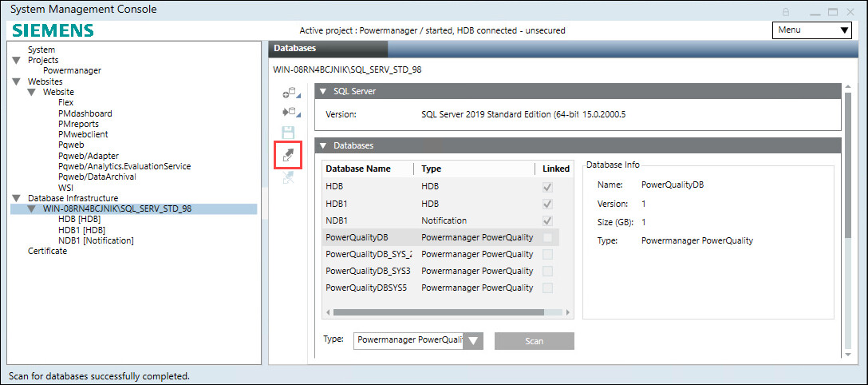Select the PowerQualityDBSYS5 database row

367,288
